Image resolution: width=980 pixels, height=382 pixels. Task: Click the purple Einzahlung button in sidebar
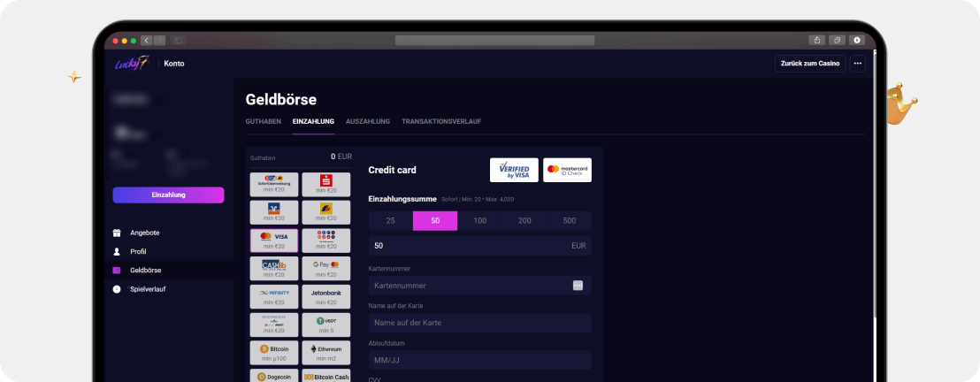pyautogui.click(x=168, y=195)
